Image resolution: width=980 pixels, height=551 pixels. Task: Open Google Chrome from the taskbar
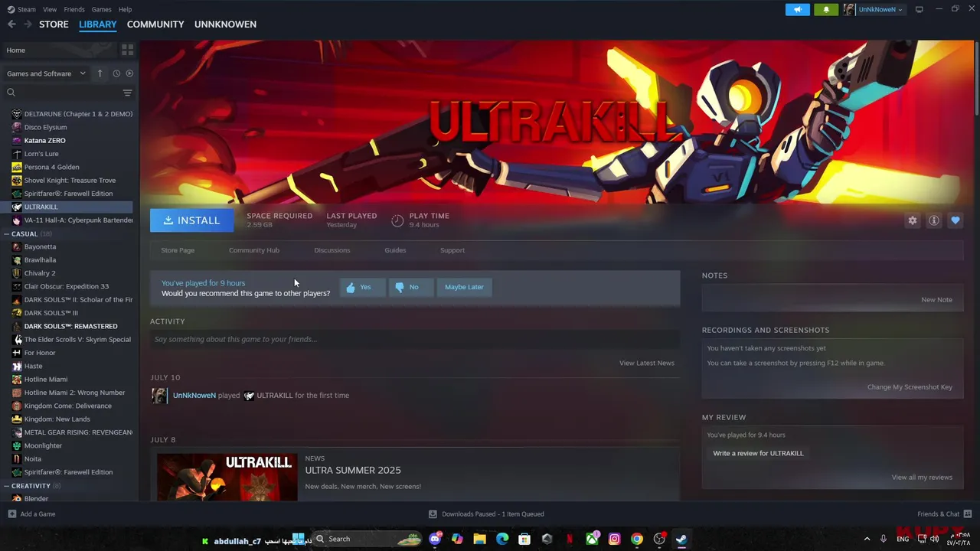tap(636, 539)
